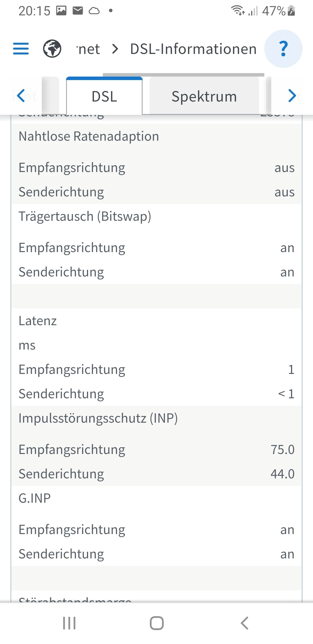Tap the Nahtlose Ratenadaption heading
Viewport: 313px width, 644px height.
coord(89,136)
